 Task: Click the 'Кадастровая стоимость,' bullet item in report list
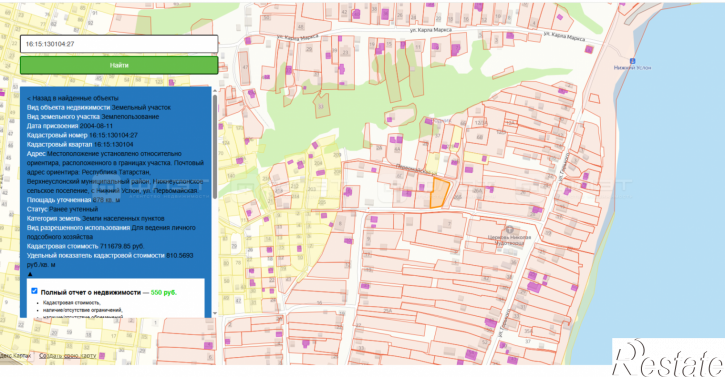pos(72,303)
